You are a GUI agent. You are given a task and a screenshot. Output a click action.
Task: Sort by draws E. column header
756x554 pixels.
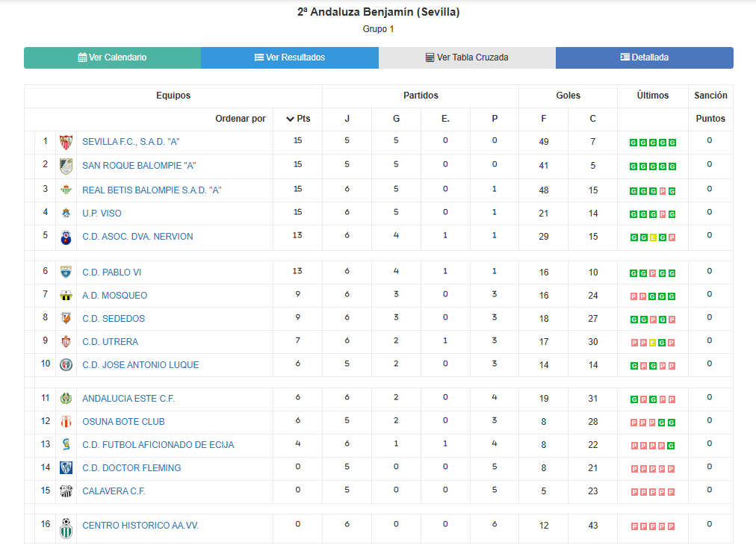point(445,119)
